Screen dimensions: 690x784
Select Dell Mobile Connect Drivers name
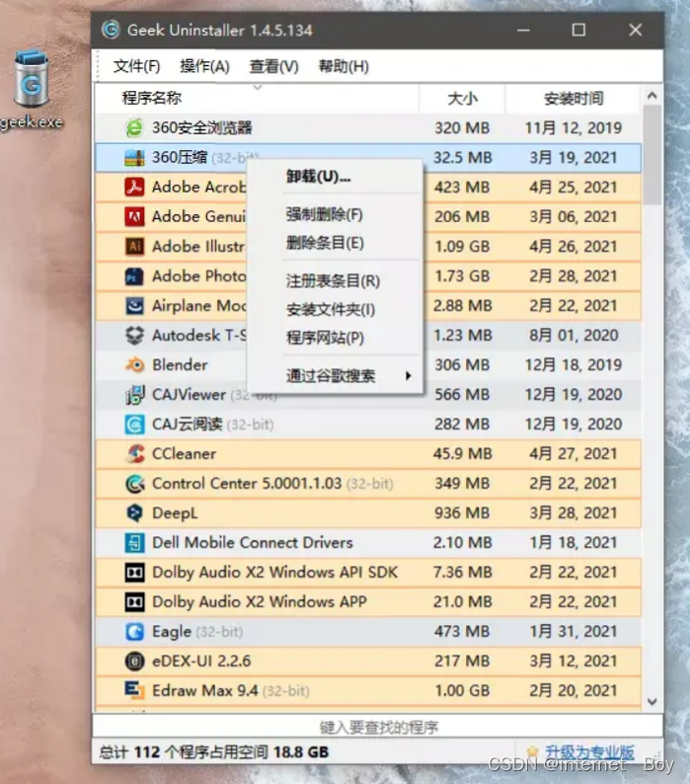(253, 542)
